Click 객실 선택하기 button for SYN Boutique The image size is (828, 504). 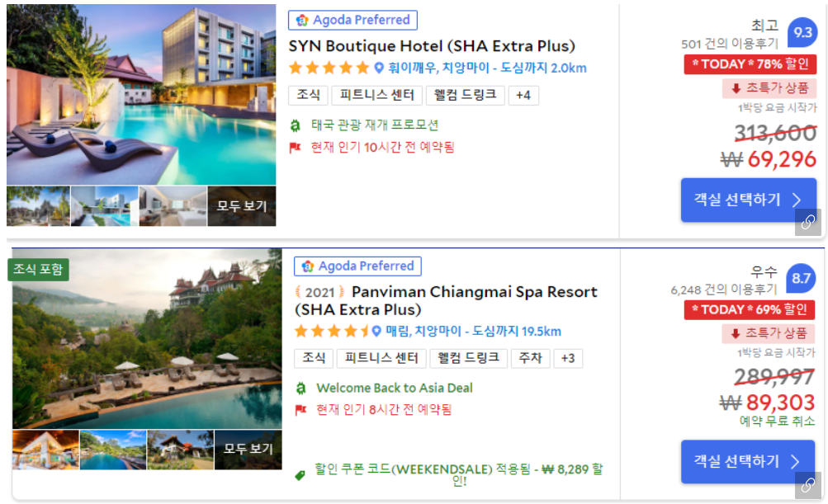click(x=748, y=200)
